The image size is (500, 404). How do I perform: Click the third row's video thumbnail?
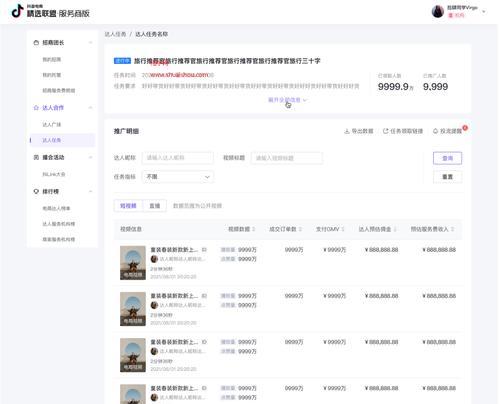pyautogui.click(x=133, y=355)
